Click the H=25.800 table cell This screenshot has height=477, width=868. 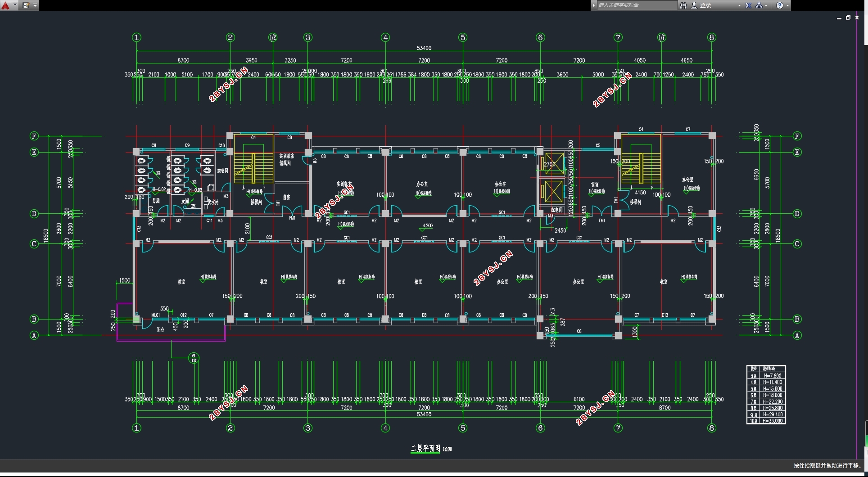[x=773, y=408]
